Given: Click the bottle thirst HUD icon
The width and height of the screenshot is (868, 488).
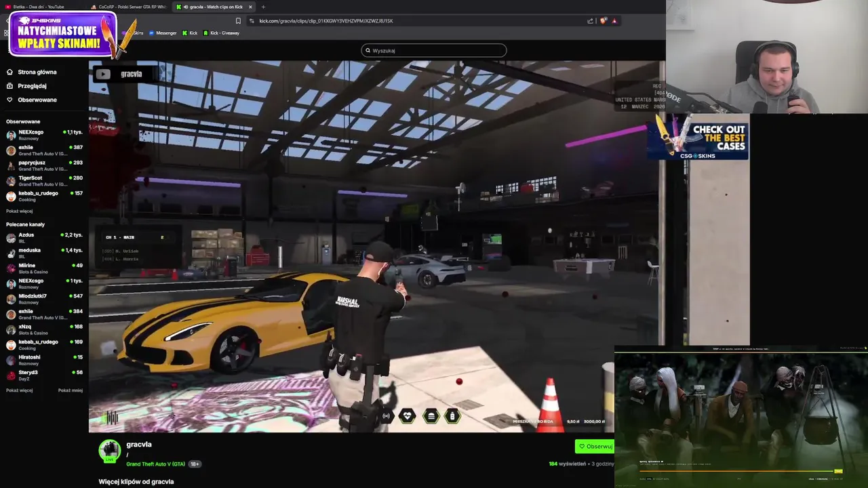Looking at the screenshot, I should tap(452, 416).
